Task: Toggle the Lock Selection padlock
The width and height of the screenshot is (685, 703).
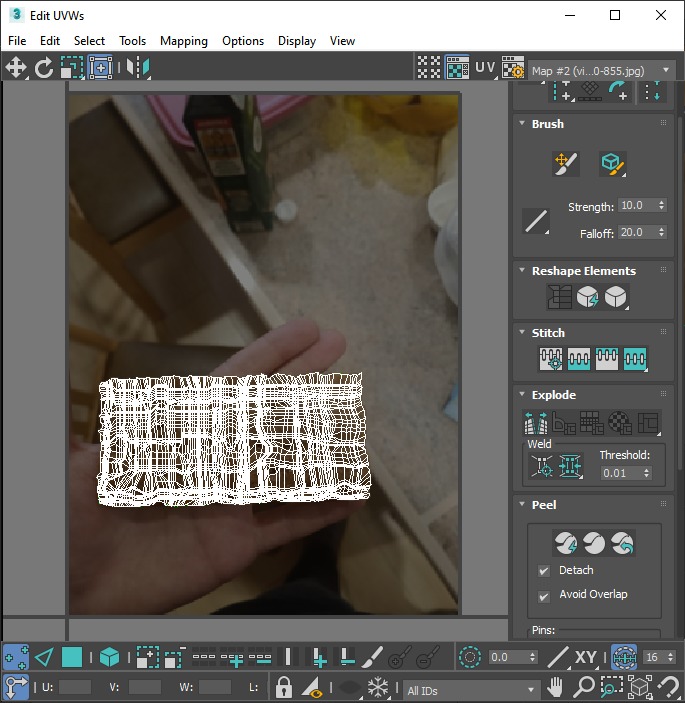Action: click(283, 687)
